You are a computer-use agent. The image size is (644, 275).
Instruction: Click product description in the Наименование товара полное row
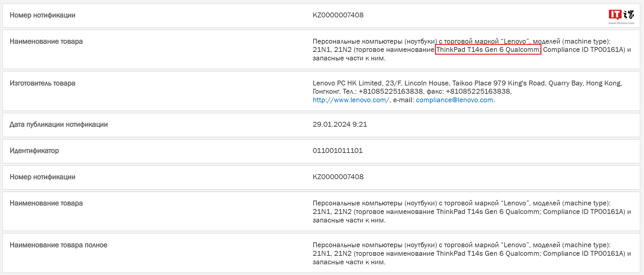pos(472,254)
